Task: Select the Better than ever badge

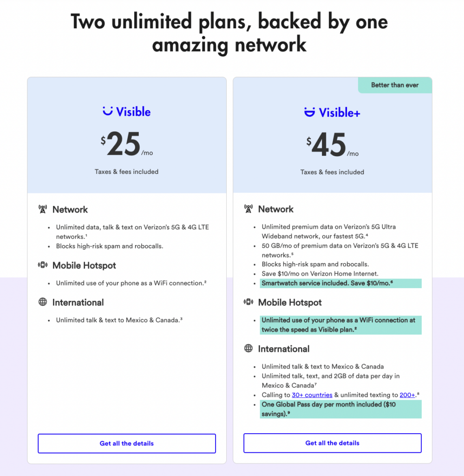Action: (395, 85)
